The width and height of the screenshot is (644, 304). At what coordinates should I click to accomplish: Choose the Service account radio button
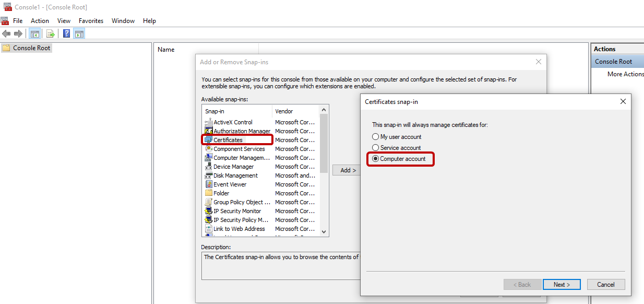click(x=375, y=148)
